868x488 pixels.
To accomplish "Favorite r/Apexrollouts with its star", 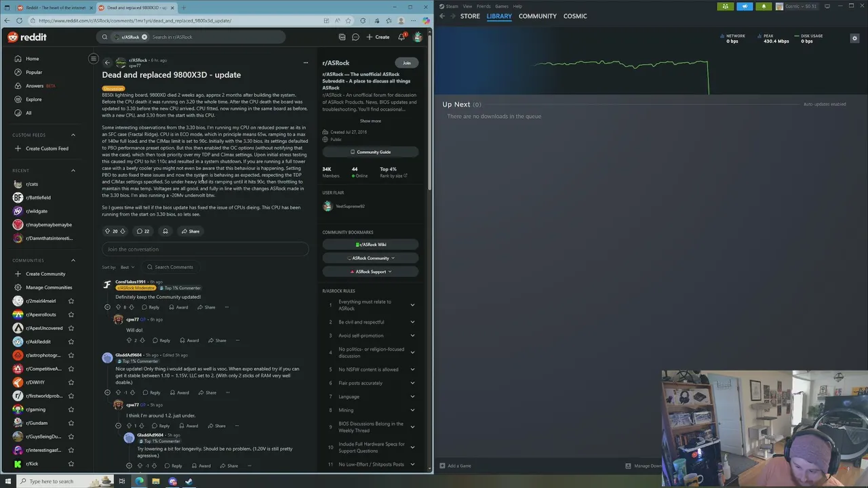I will point(71,314).
